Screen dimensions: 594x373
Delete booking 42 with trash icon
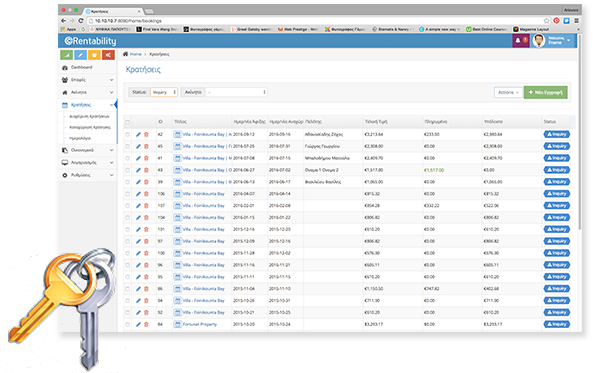(x=146, y=134)
